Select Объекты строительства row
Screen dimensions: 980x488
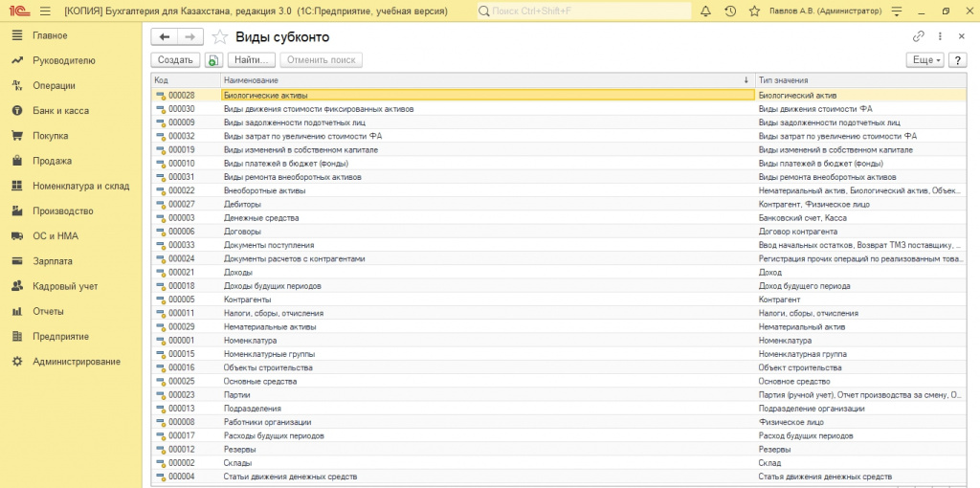coord(559,367)
